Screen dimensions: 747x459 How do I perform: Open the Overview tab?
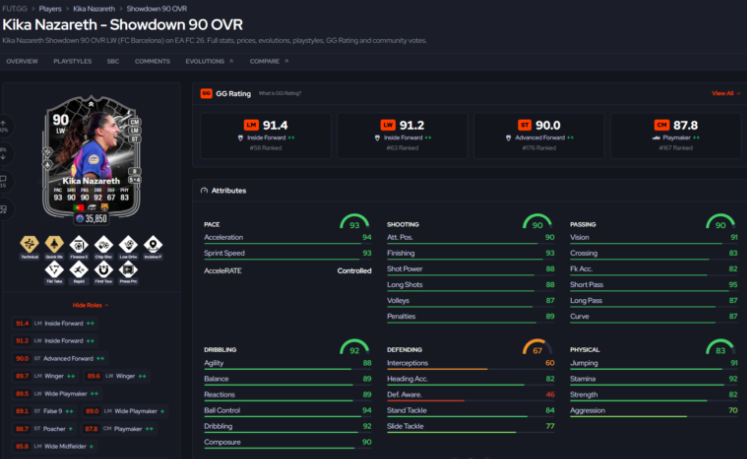(22, 61)
